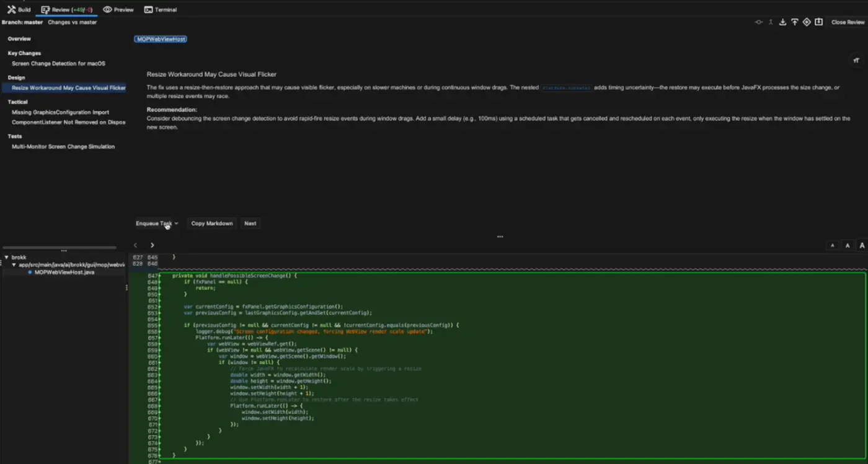Collapse the brokk tree root
The image size is (868, 464).
[x=6, y=257]
